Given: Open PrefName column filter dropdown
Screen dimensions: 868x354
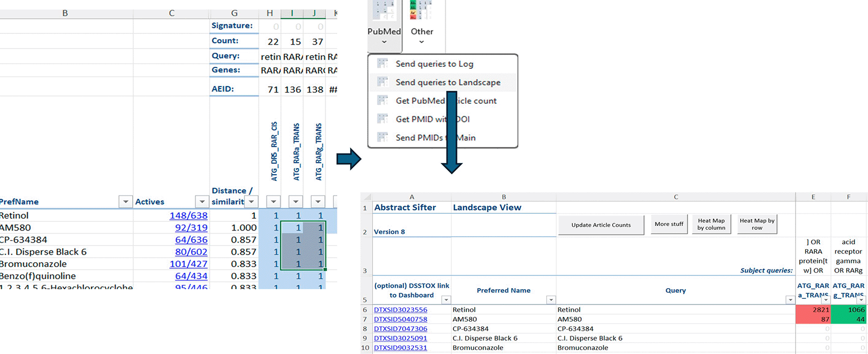Looking at the screenshot, I should tap(125, 202).
